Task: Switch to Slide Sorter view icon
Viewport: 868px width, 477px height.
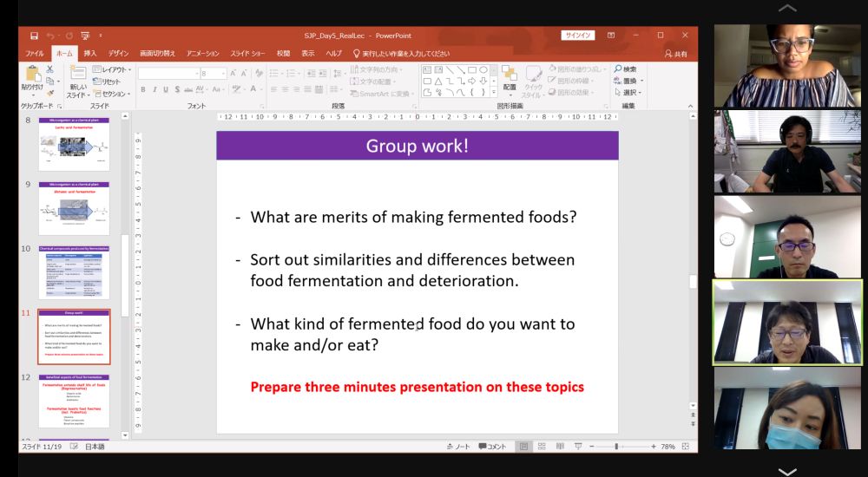Action: point(542,447)
